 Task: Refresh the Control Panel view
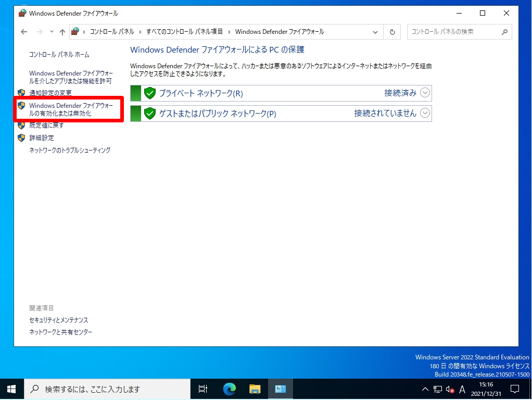392,32
